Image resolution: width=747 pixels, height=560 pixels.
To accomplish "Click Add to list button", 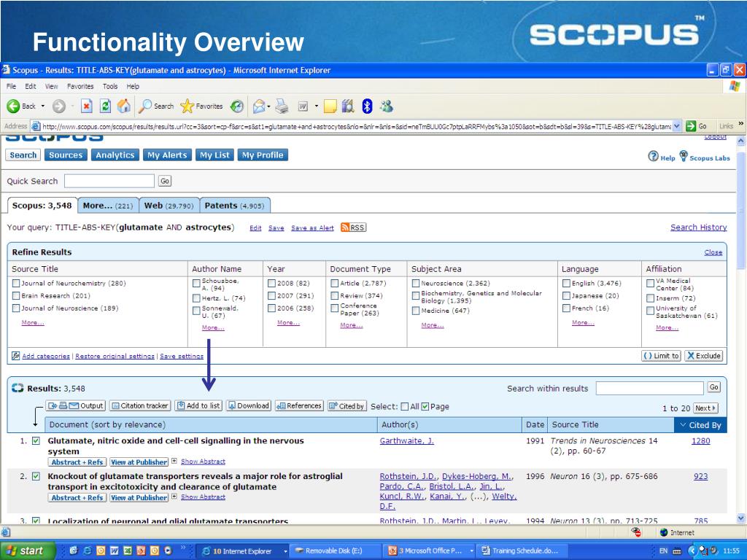I will click(x=198, y=405).
